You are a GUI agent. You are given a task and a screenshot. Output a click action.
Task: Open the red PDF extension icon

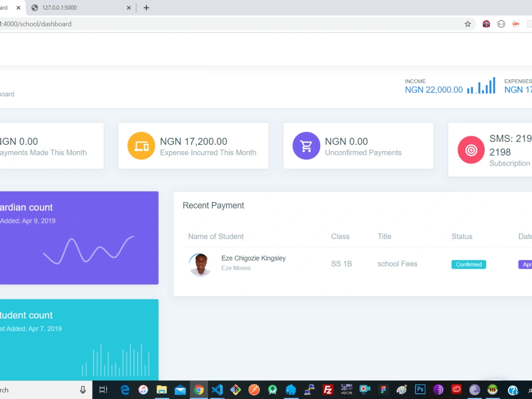pos(516,24)
